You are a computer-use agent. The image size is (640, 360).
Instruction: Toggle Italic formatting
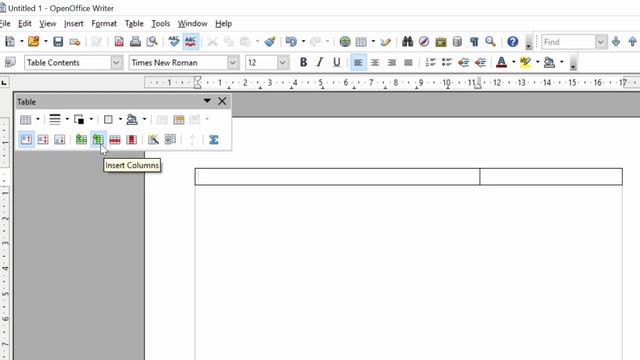pyautogui.click(x=320, y=62)
